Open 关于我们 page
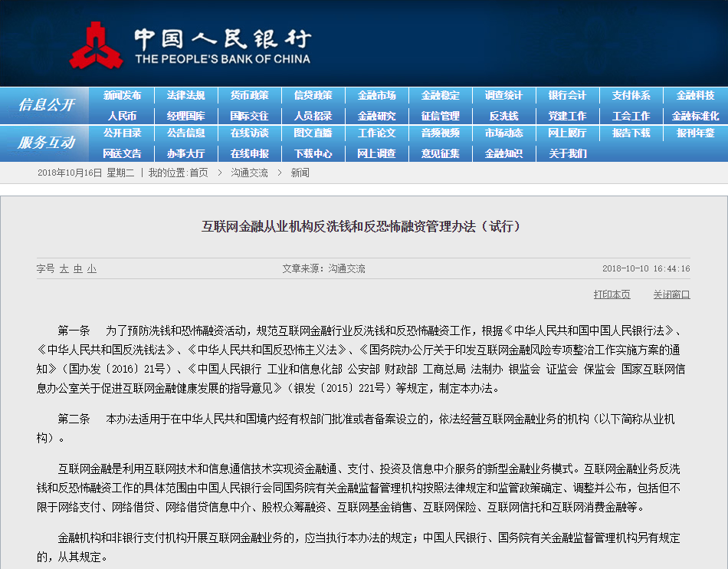Viewport: 728px width, 569px height. 567,153
